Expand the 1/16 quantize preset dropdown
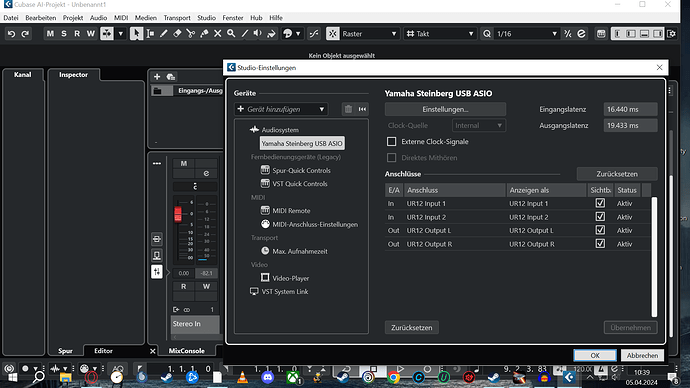The height and width of the screenshot is (388, 690). pyautogui.click(x=526, y=34)
